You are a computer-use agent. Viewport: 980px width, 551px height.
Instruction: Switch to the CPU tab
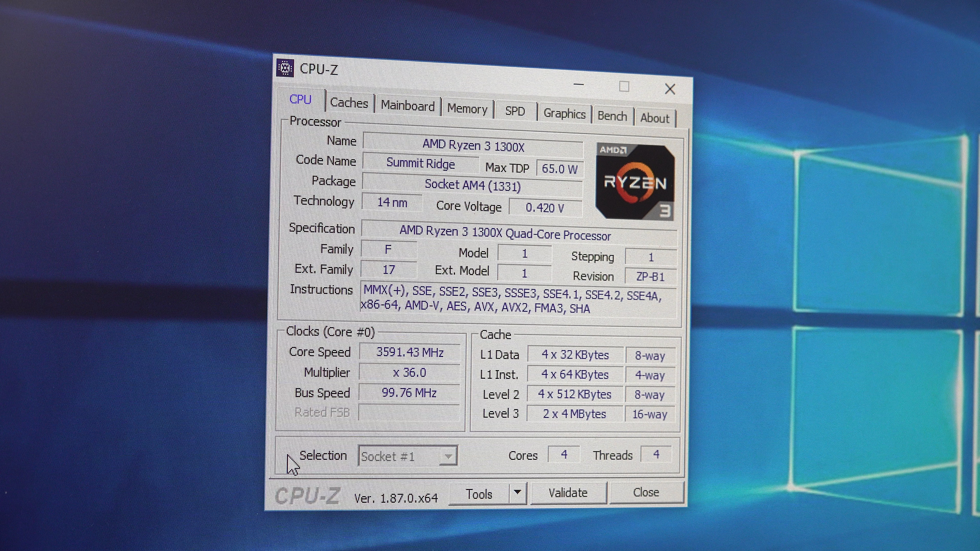301,100
